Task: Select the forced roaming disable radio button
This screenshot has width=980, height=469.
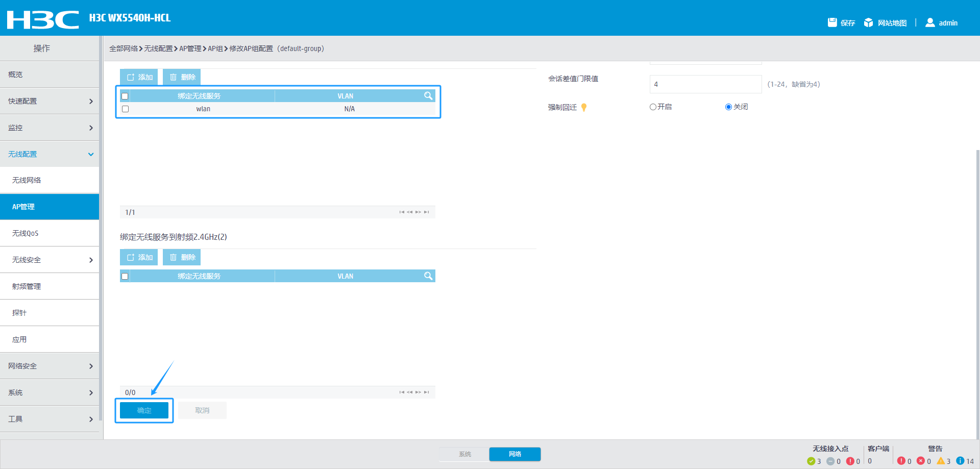Action: [728, 107]
